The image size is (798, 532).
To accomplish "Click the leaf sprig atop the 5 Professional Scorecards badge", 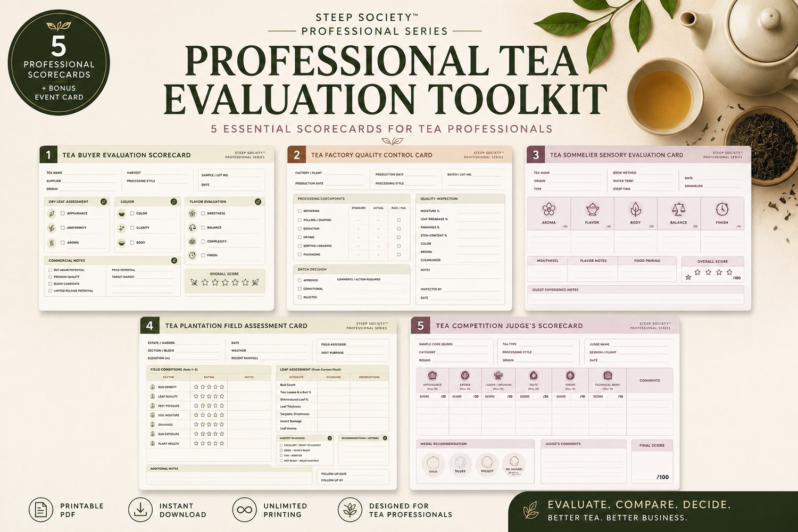I will point(59,26).
